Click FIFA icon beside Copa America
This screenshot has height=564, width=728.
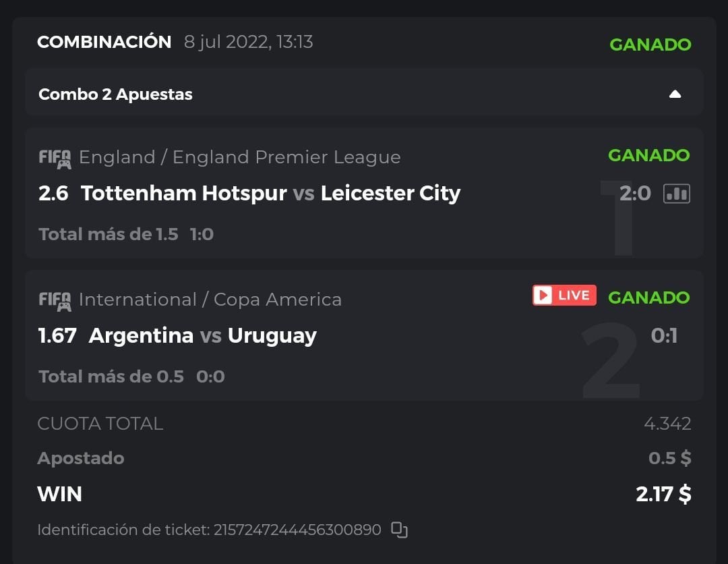coord(55,300)
